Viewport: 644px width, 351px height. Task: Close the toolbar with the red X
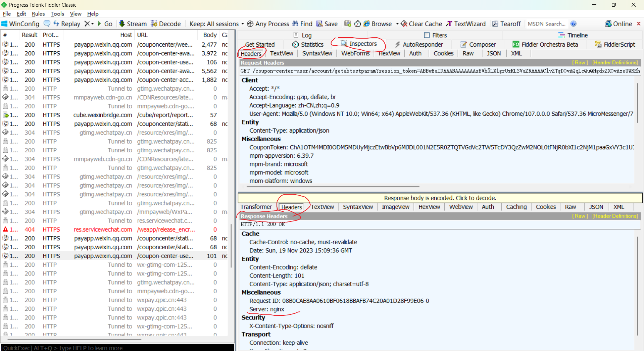pos(639,23)
